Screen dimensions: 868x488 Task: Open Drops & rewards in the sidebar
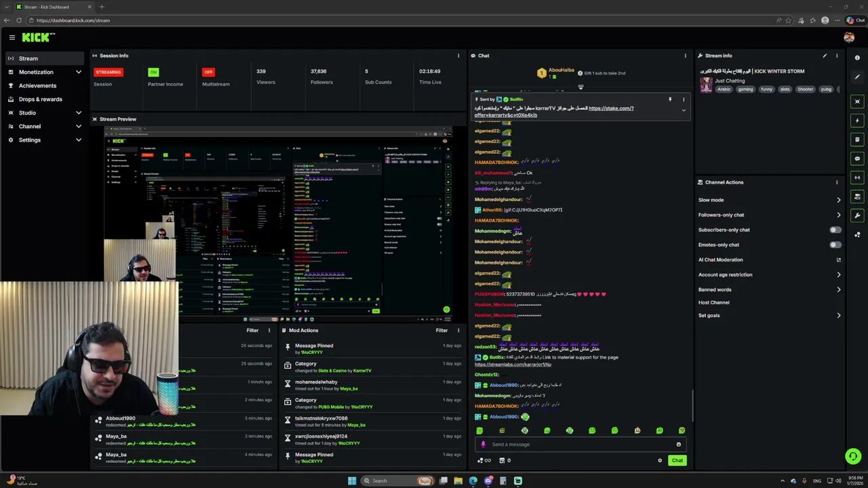(x=45, y=99)
